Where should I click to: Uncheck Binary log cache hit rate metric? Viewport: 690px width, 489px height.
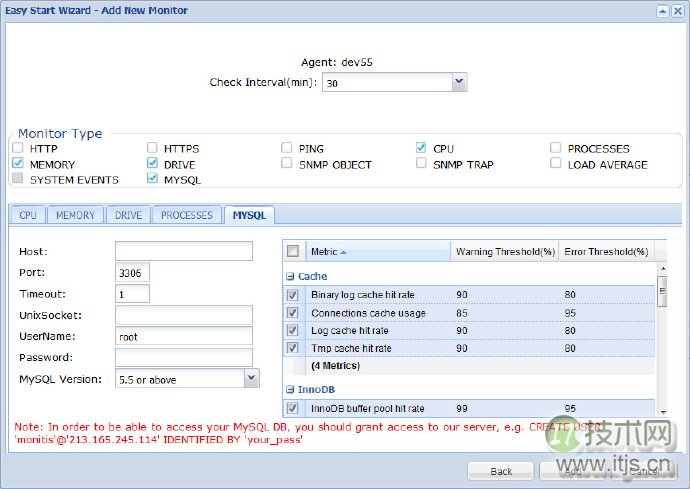click(293, 295)
